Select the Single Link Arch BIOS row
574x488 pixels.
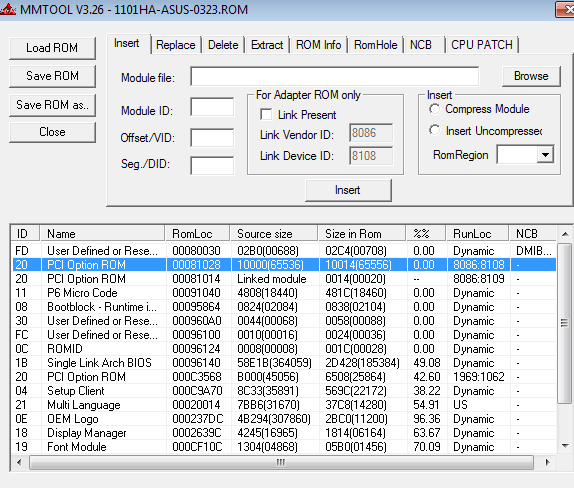click(x=284, y=363)
